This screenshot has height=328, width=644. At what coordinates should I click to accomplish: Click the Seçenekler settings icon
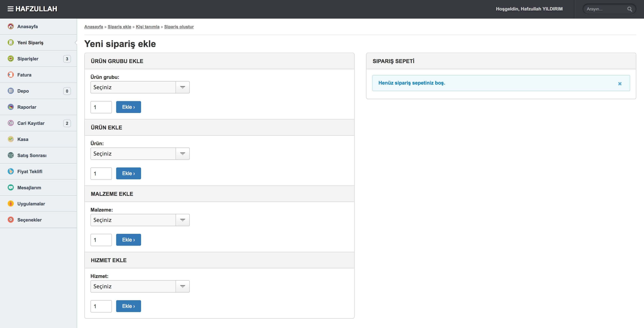(11, 220)
